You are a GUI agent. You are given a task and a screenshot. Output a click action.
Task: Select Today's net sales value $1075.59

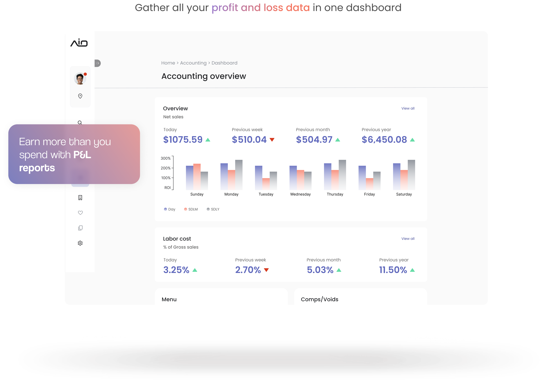coord(183,139)
